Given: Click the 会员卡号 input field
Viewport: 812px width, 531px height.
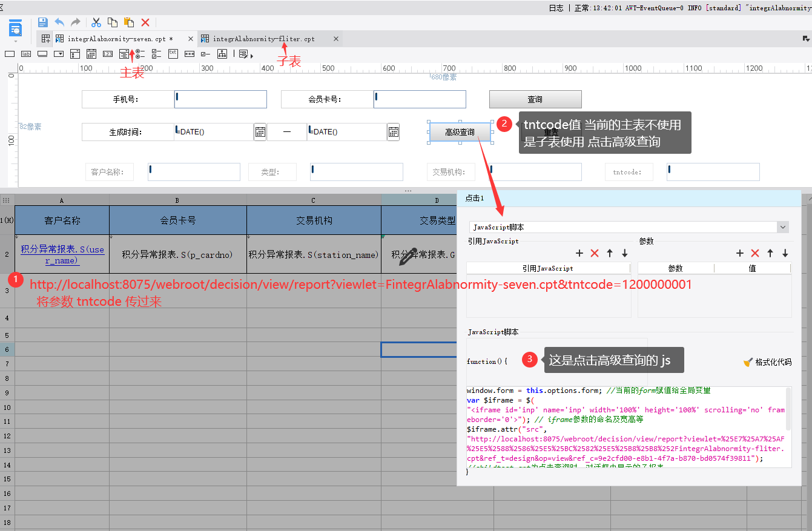Looking at the screenshot, I should pos(420,99).
